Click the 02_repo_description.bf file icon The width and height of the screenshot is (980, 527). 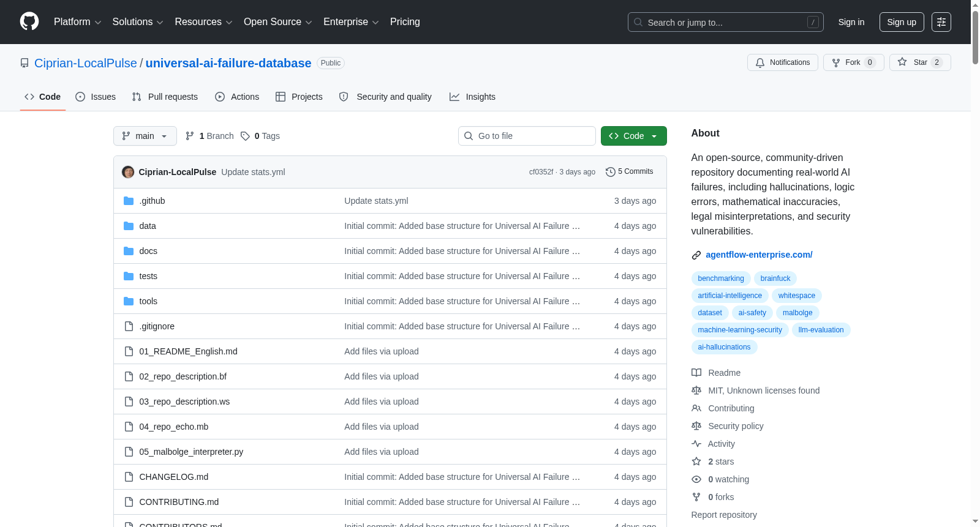(129, 376)
